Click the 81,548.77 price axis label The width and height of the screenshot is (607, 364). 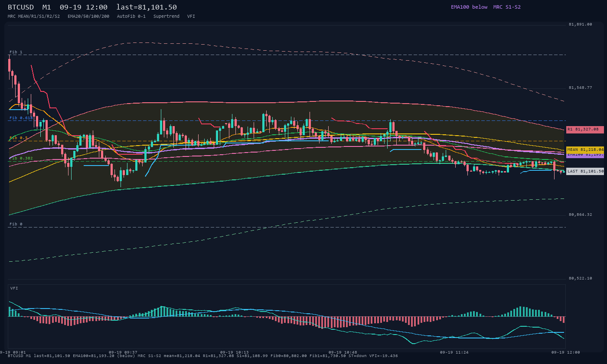point(580,88)
